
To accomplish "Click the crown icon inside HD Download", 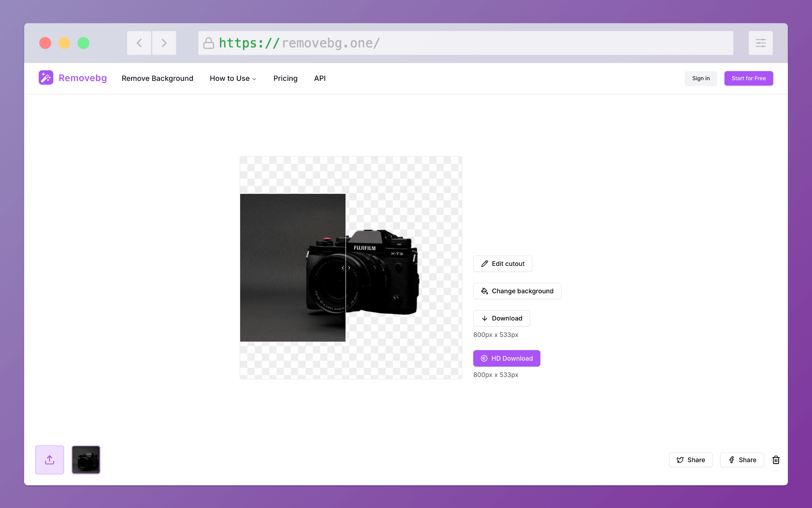I will (x=483, y=358).
